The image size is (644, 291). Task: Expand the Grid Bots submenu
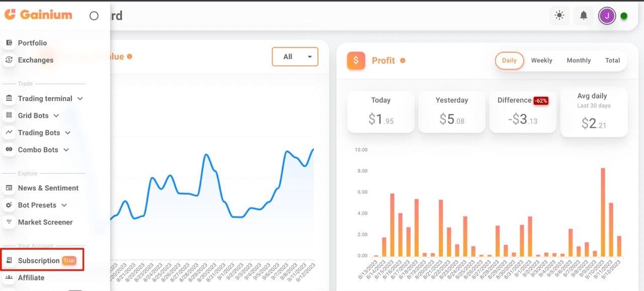(56, 116)
